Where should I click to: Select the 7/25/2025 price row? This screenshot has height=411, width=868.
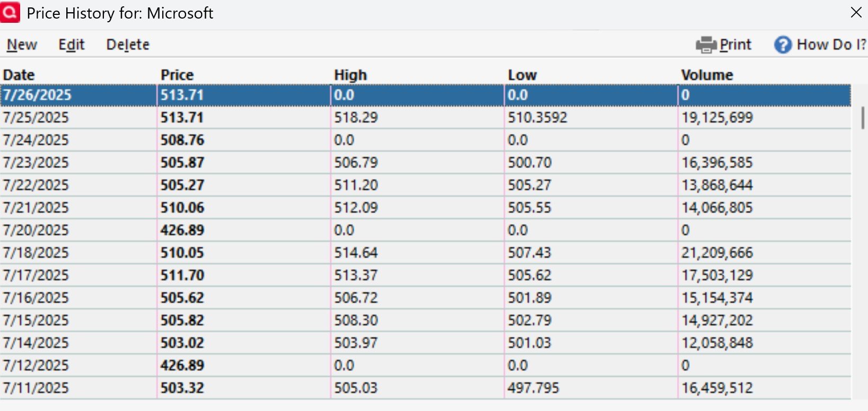(x=425, y=118)
